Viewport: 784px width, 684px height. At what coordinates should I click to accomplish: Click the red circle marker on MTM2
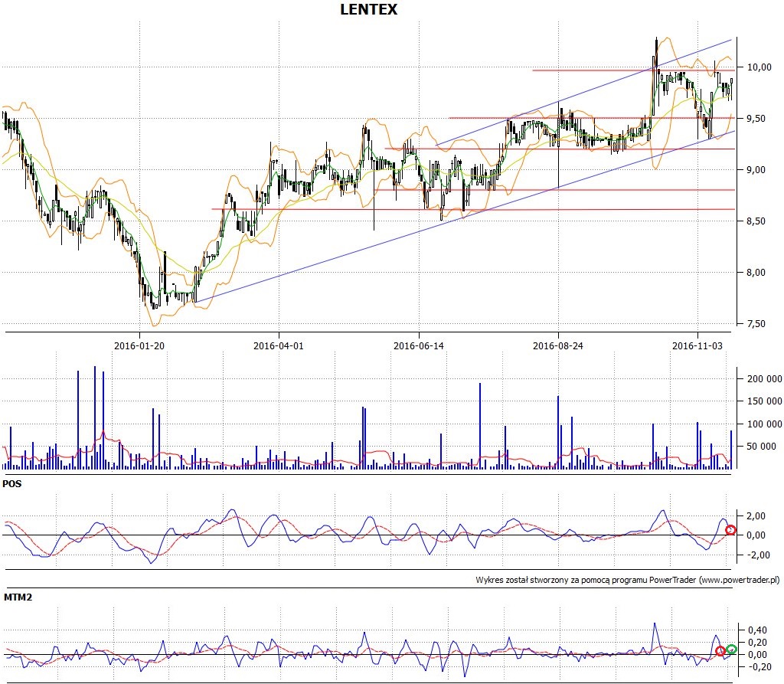click(720, 651)
